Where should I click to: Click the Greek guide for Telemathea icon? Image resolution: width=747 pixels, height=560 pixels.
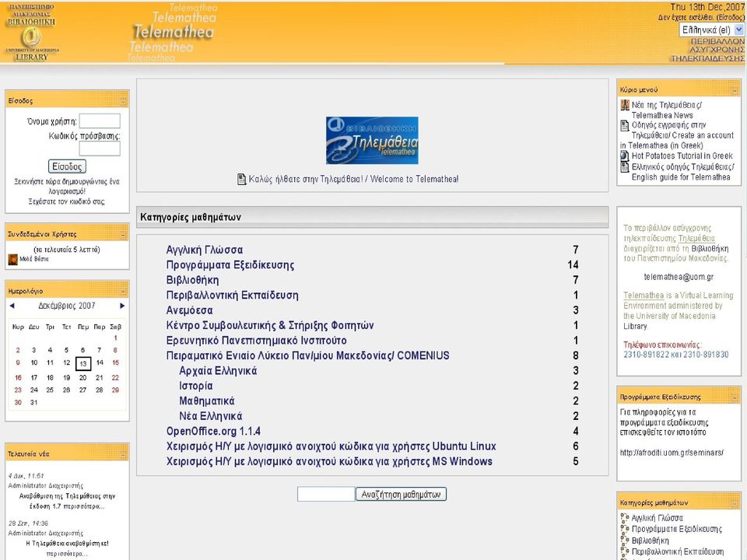pyautogui.click(x=625, y=166)
